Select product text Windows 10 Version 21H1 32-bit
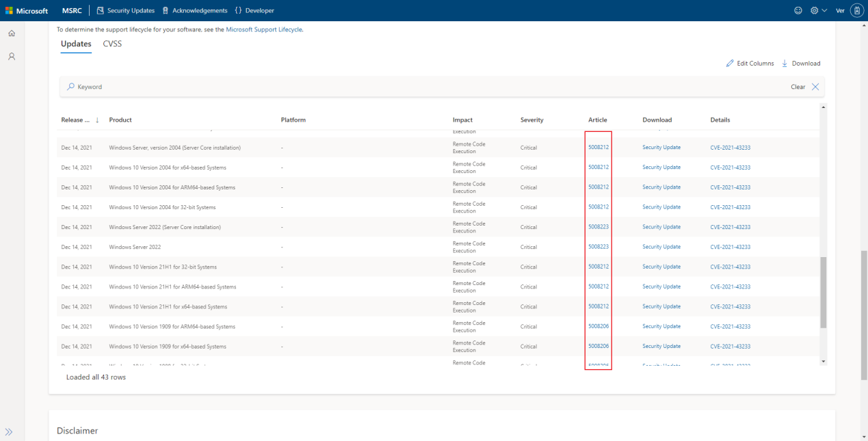This screenshot has height=441, width=868. tap(163, 267)
